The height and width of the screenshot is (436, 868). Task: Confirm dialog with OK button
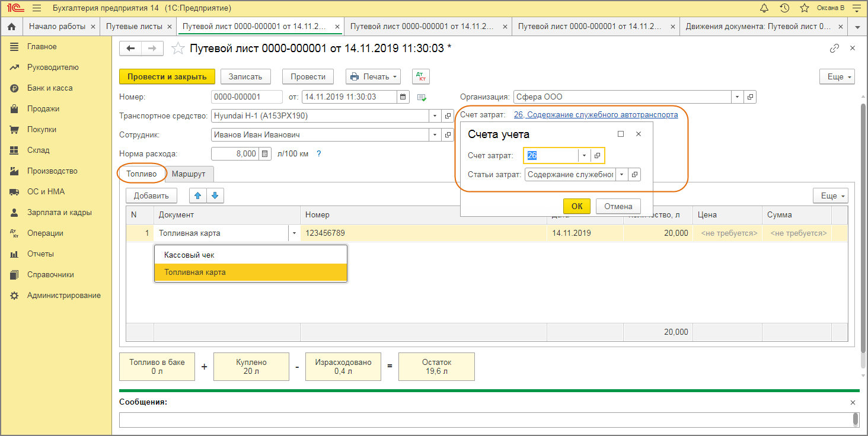577,206
